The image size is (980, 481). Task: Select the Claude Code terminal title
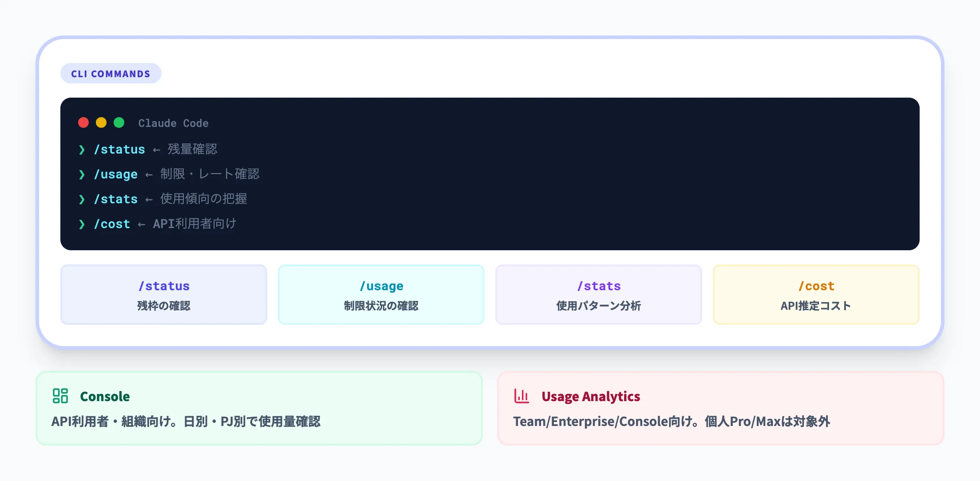pos(174,123)
